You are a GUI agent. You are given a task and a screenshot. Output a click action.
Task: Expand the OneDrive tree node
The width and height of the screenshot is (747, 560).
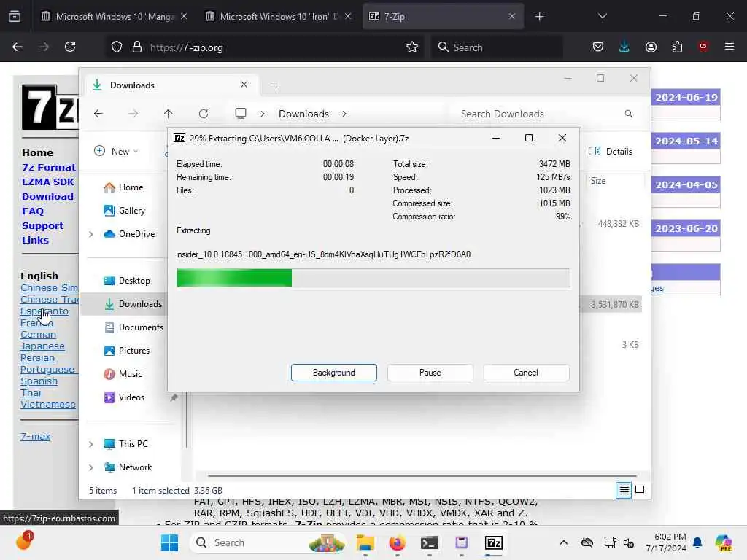click(x=90, y=234)
